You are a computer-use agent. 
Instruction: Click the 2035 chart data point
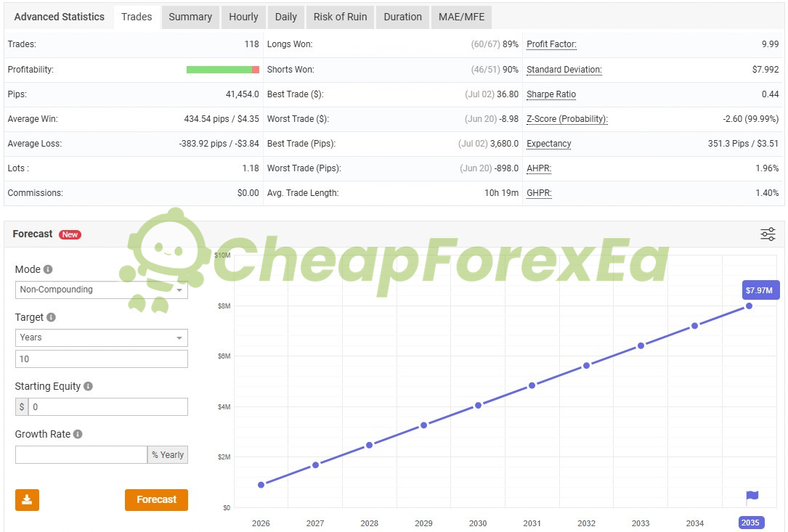(749, 306)
